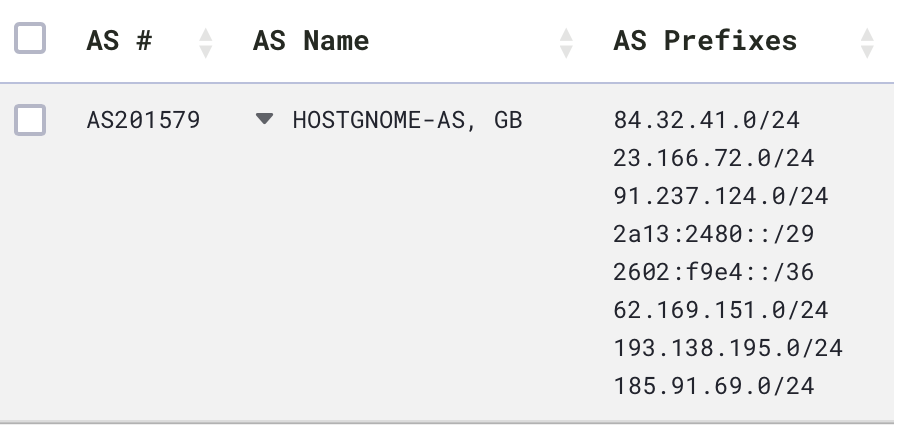The width and height of the screenshot is (922, 448).
Task: Click the AS Name column header label
Action: (x=311, y=41)
